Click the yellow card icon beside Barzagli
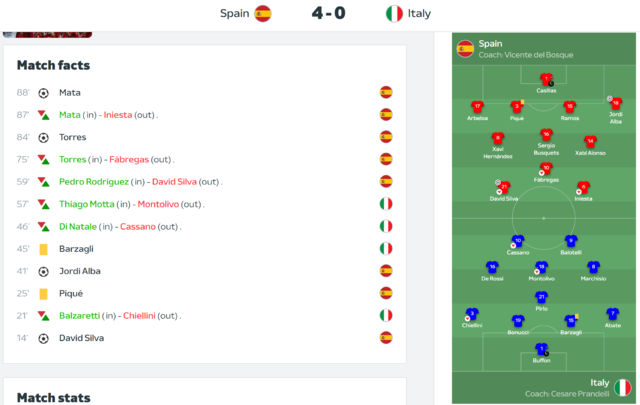This screenshot has height=405, width=640. click(43, 249)
